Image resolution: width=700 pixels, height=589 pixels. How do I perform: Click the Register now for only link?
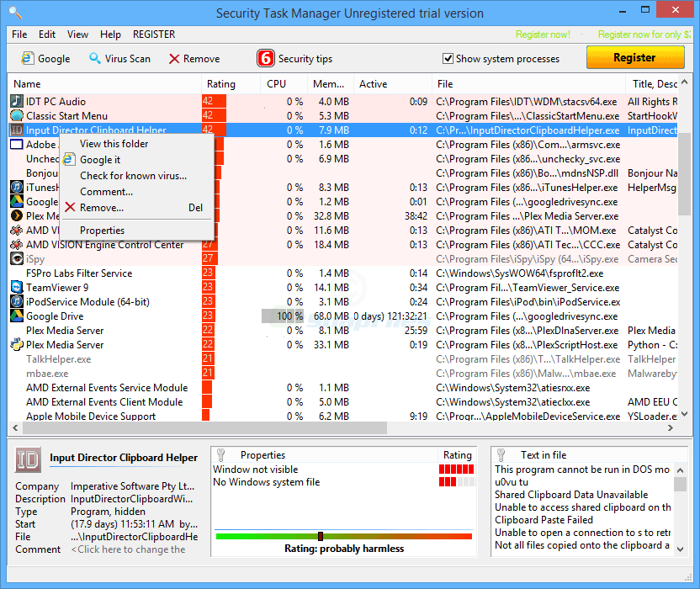[644, 34]
